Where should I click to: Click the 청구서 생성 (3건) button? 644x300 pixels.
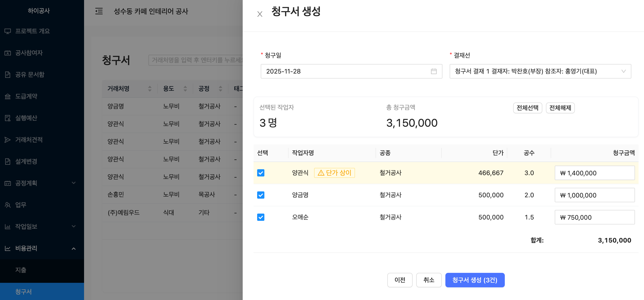475,280
